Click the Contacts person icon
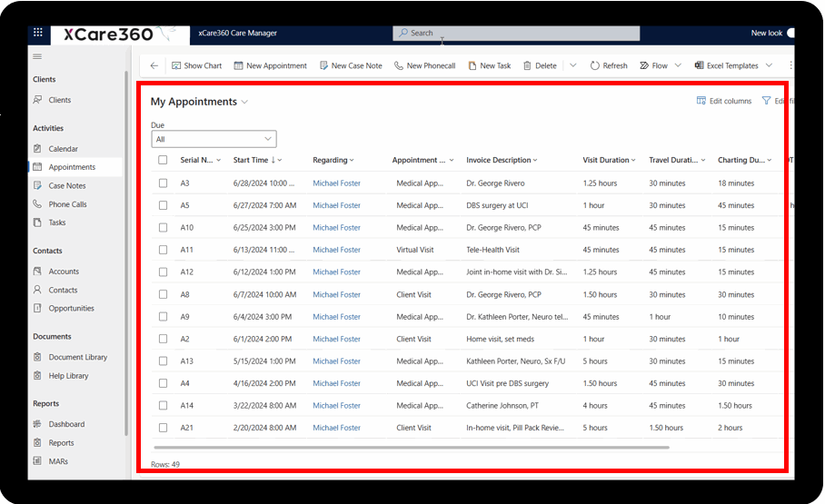Screen dimensions: 825x504 [37, 290]
